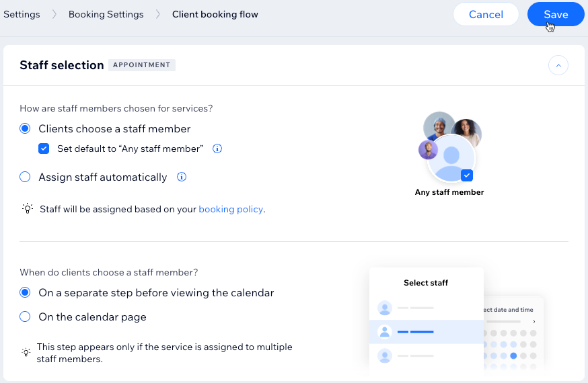Image resolution: width=588 pixels, height=383 pixels.
Task: Click the calendar next arrow in preview
Action: [534, 322]
